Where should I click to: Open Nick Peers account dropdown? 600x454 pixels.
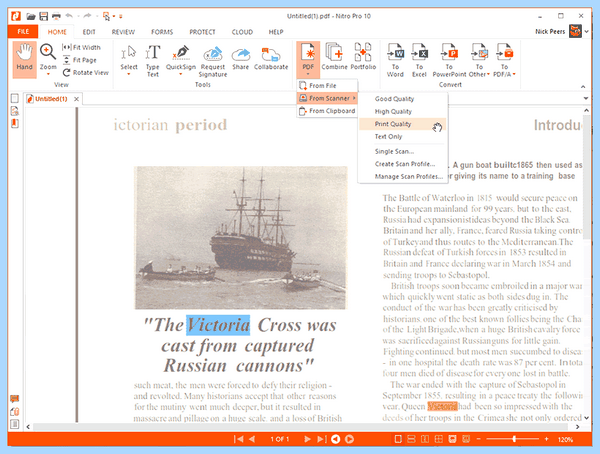(x=587, y=31)
